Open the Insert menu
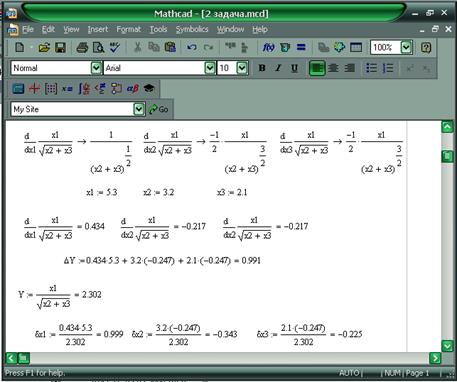This screenshot has width=457, height=382. pos(98,29)
